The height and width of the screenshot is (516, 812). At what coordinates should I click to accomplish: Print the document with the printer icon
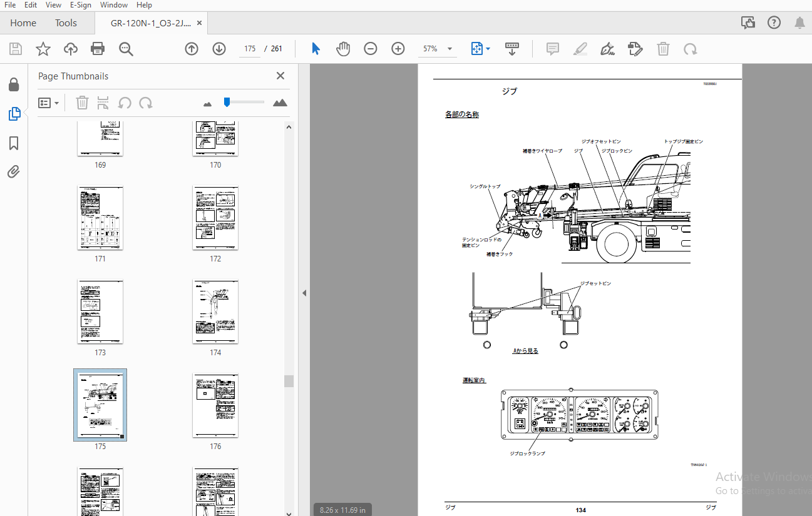[98, 49]
